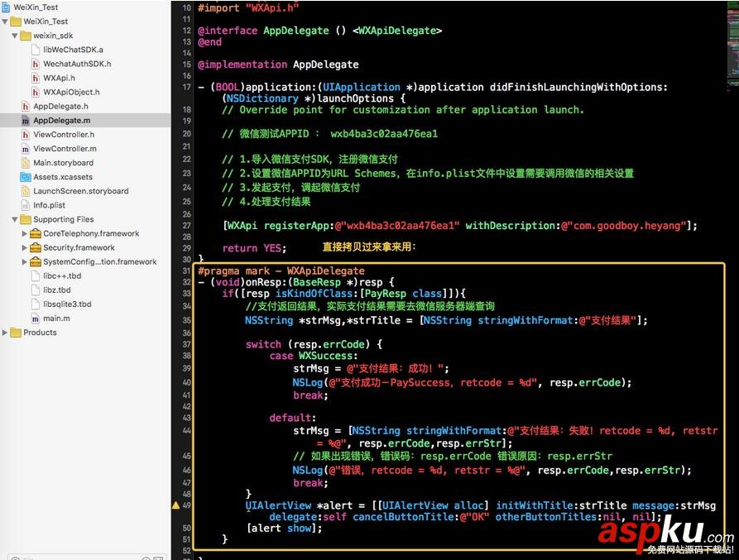
Task: Select Info.plist in the navigator
Action: (x=49, y=205)
